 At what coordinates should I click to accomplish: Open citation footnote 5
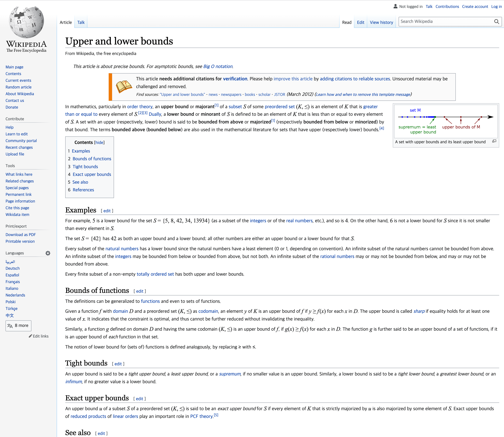point(216,415)
